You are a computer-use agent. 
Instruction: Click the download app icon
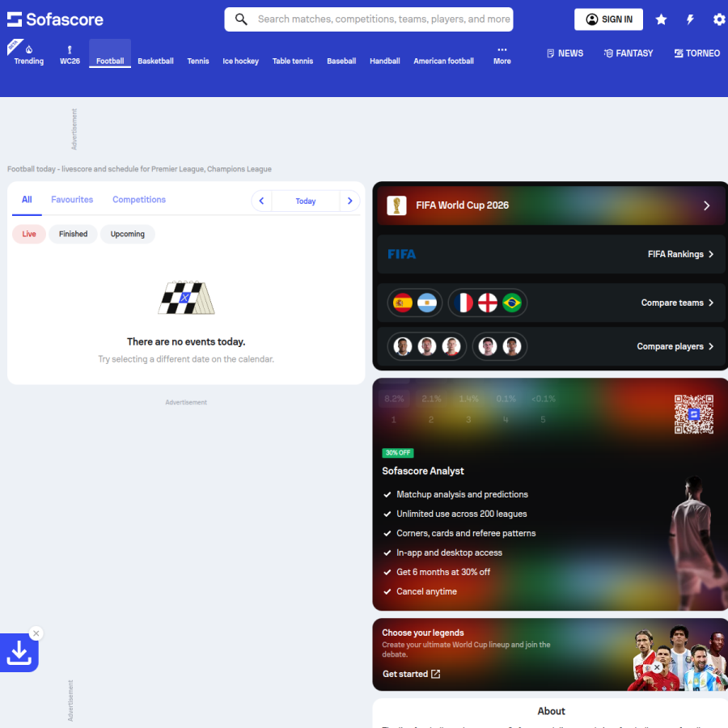tap(19, 652)
